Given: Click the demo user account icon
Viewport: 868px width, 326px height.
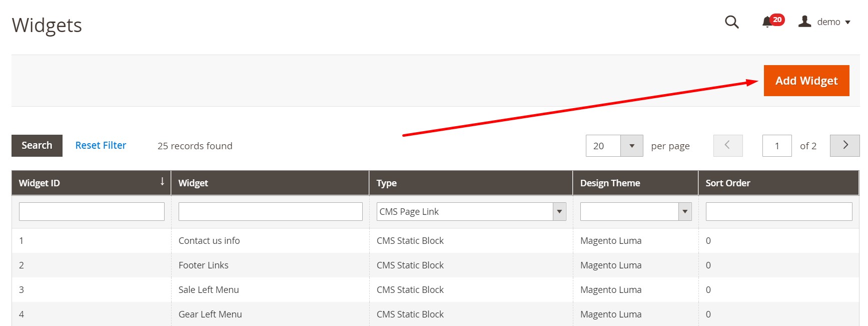Looking at the screenshot, I should pyautogui.click(x=804, y=22).
